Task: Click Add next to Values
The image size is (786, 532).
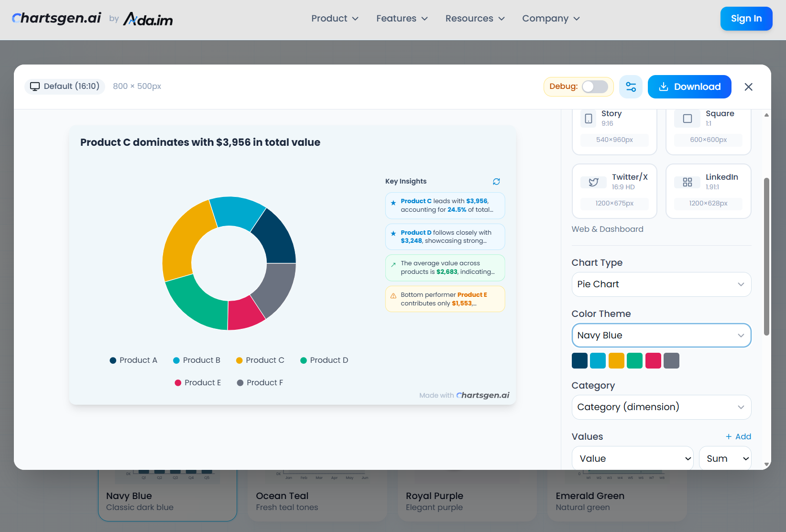Action: [x=738, y=436]
